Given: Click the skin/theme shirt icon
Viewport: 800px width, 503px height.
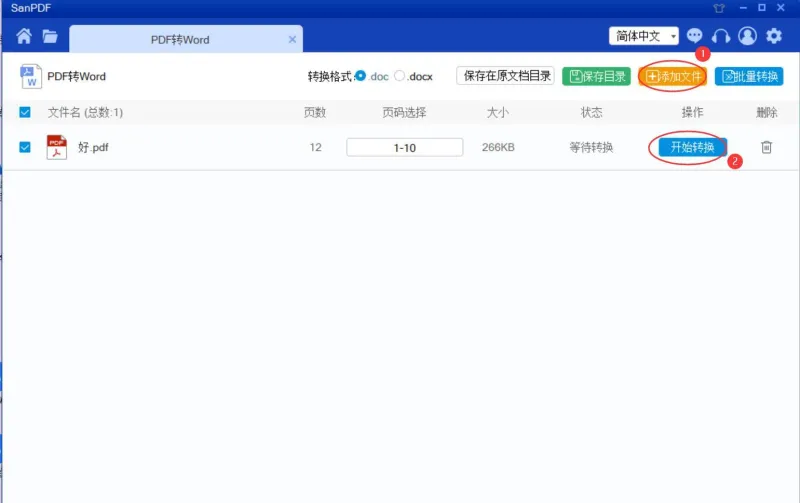Looking at the screenshot, I should point(719,8).
